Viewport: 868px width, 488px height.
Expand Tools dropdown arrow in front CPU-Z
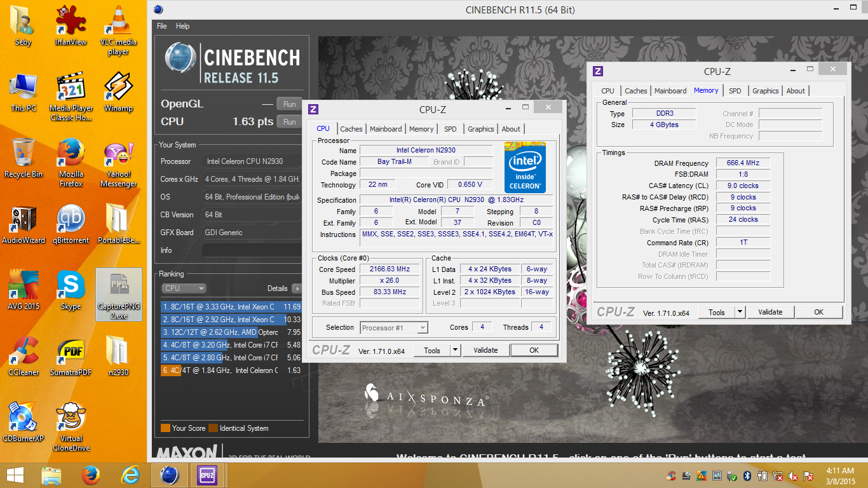(456, 350)
